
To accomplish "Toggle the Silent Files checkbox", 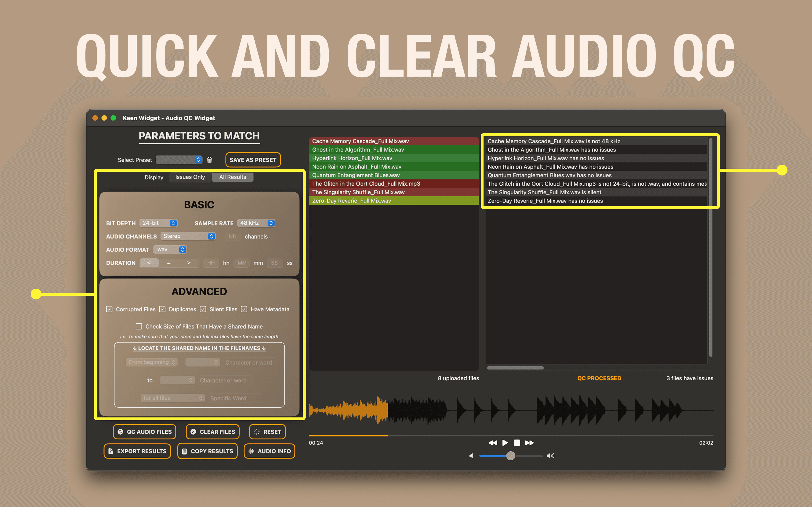I will pos(203,309).
